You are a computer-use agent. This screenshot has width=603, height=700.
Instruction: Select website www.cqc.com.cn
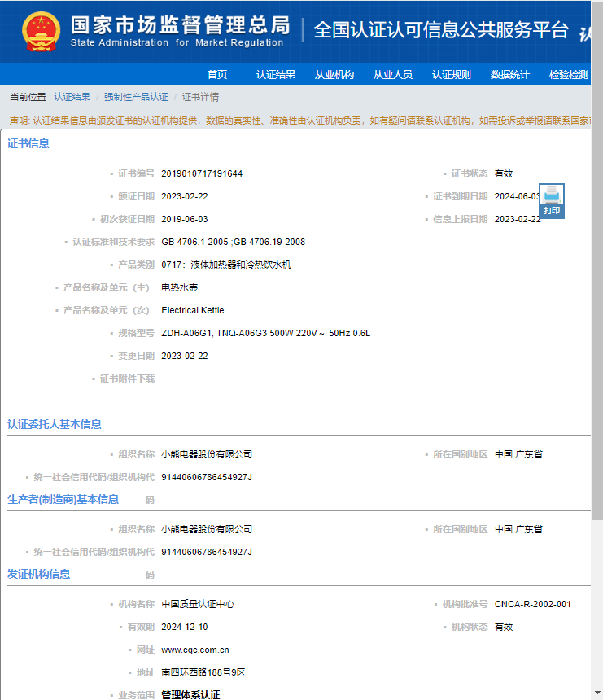pyautogui.click(x=195, y=650)
